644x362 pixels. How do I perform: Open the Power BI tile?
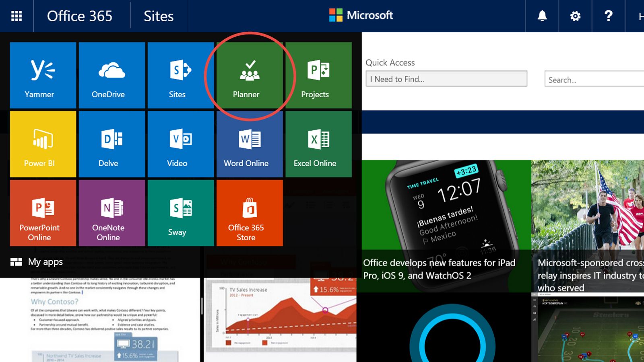[x=43, y=144]
